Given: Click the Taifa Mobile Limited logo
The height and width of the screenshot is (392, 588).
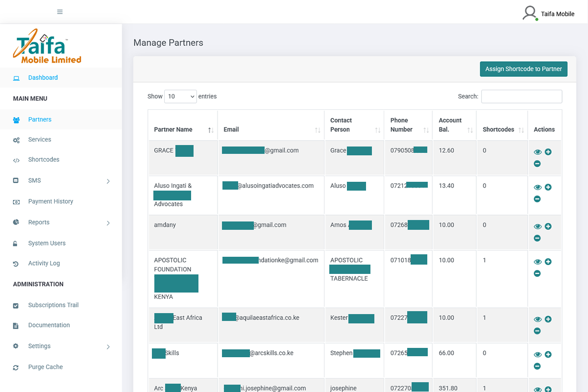Looking at the screenshot, I should tap(48, 47).
